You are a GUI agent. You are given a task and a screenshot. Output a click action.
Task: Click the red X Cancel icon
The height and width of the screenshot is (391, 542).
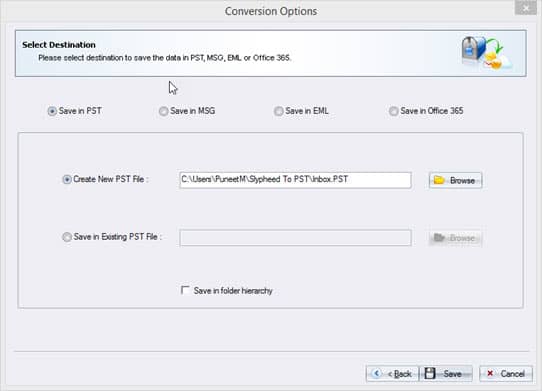[x=490, y=373]
